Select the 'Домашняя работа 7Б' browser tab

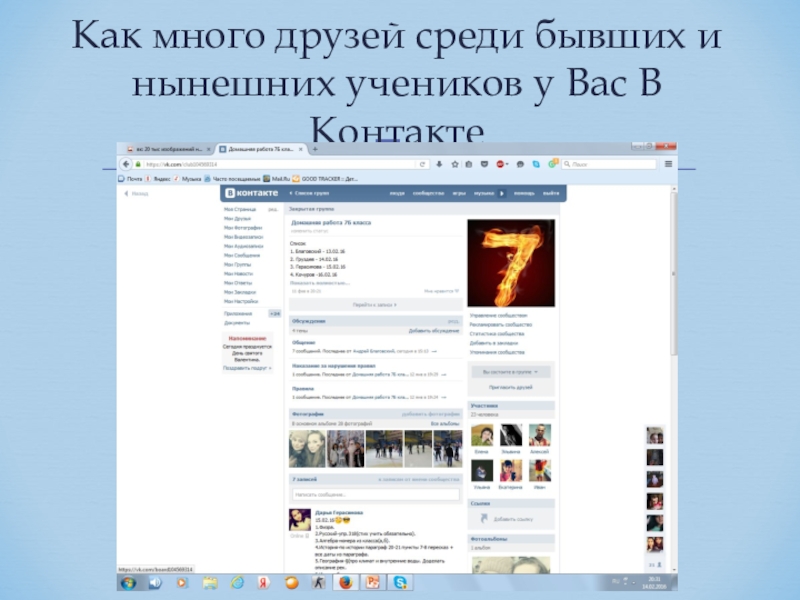(261, 149)
